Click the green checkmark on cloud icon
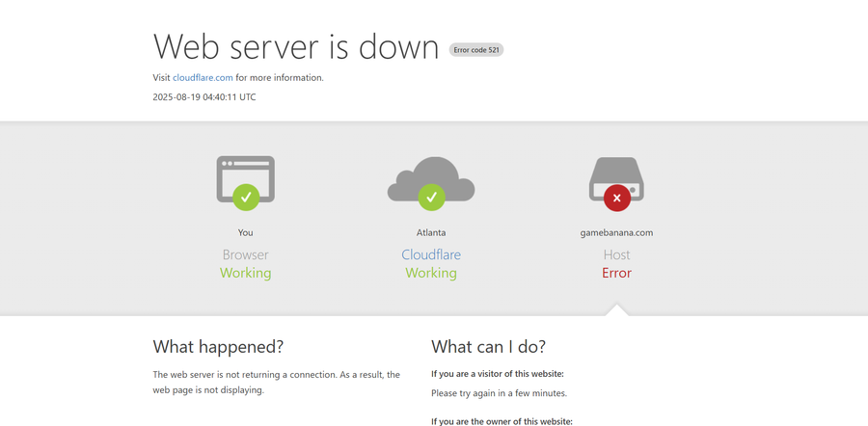 click(432, 197)
